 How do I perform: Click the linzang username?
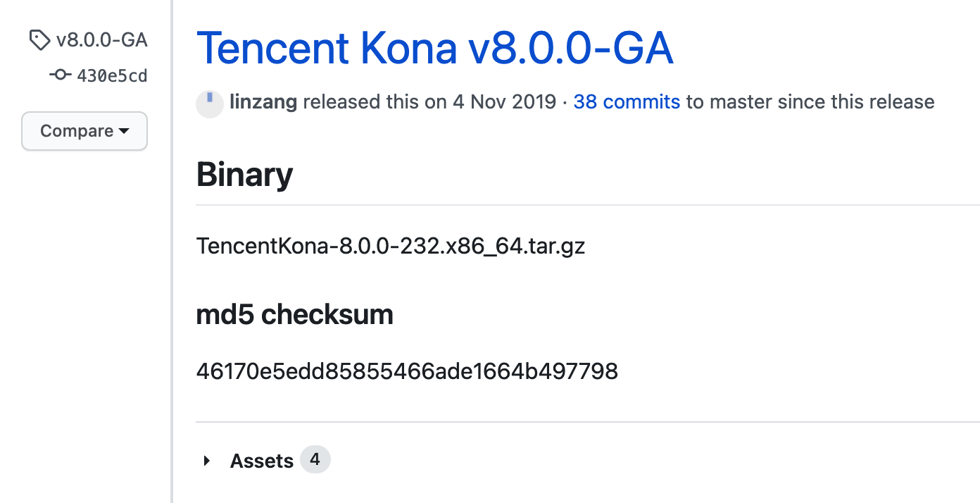(264, 102)
